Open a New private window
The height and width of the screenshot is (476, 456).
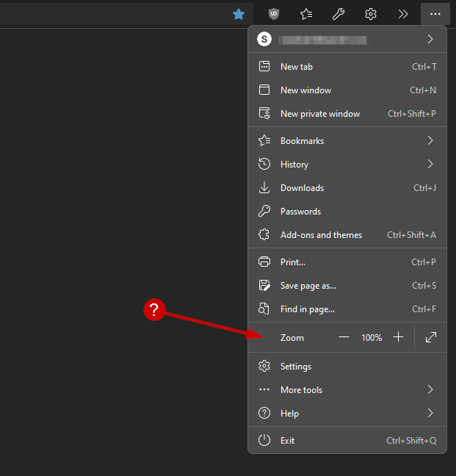pyautogui.click(x=347, y=114)
